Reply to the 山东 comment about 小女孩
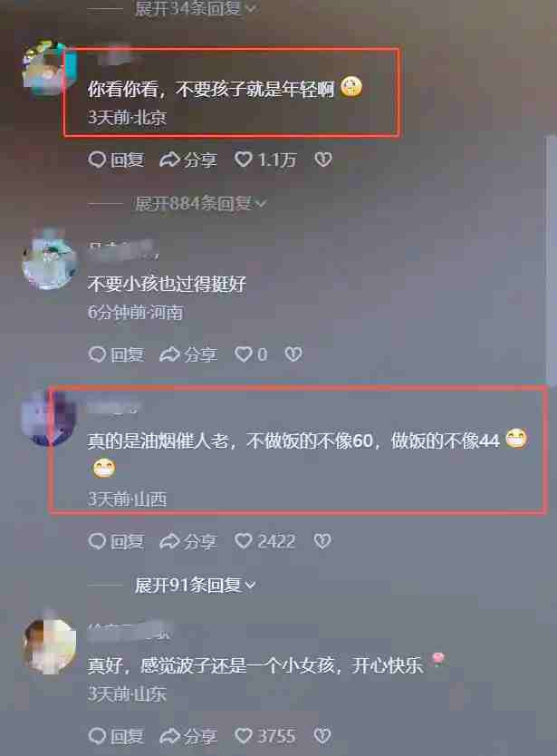The image size is (557, 756). [116, 736]
